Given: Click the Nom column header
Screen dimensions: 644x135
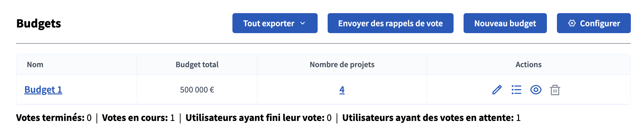Looking at the screenshot, I should coord(35,65).
